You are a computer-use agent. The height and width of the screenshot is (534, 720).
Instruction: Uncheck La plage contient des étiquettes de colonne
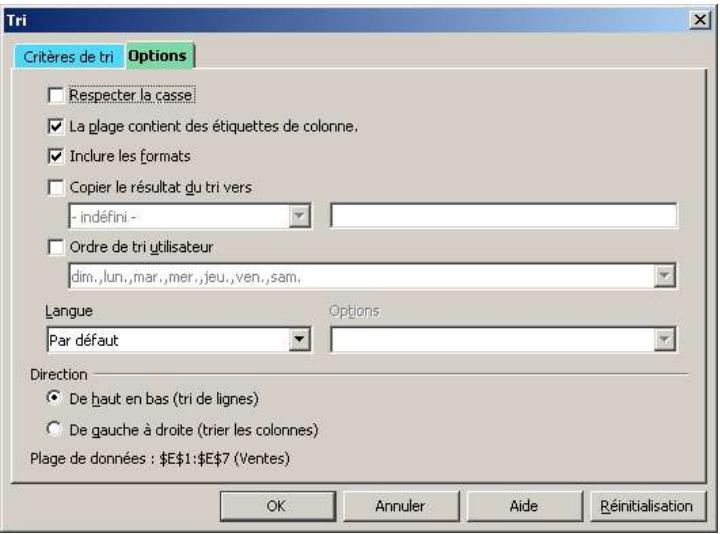pos(56,126)
